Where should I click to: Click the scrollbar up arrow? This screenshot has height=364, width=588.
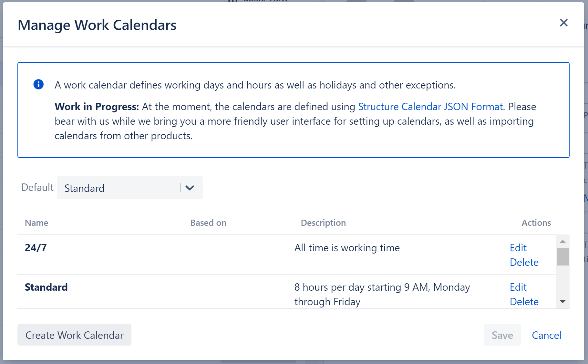click(x=562, y=241)
